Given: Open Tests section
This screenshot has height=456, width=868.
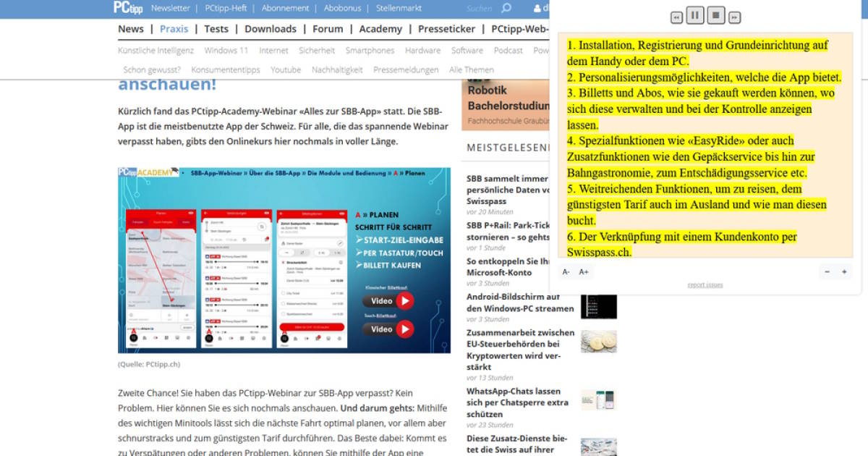Looking at the screenshot, I should (216, 29).
